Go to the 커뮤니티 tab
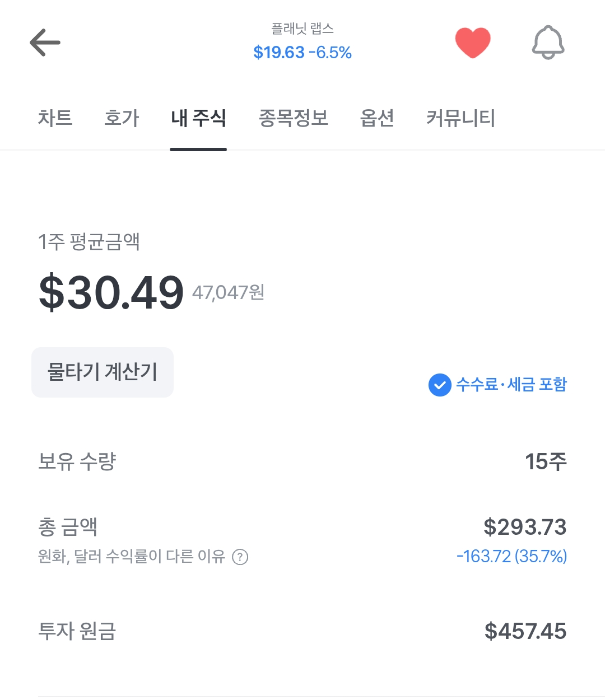 pyautogui.click(x=460, y=118)
